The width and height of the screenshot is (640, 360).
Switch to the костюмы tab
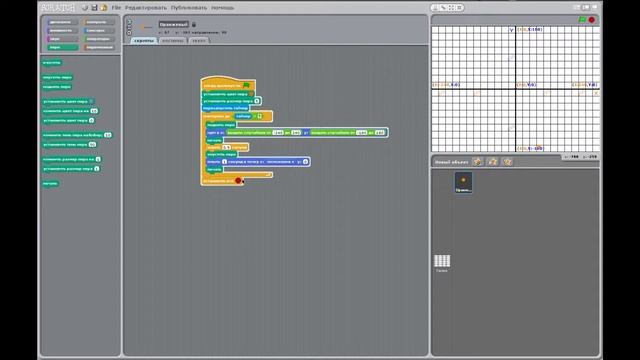click(173, 40)
